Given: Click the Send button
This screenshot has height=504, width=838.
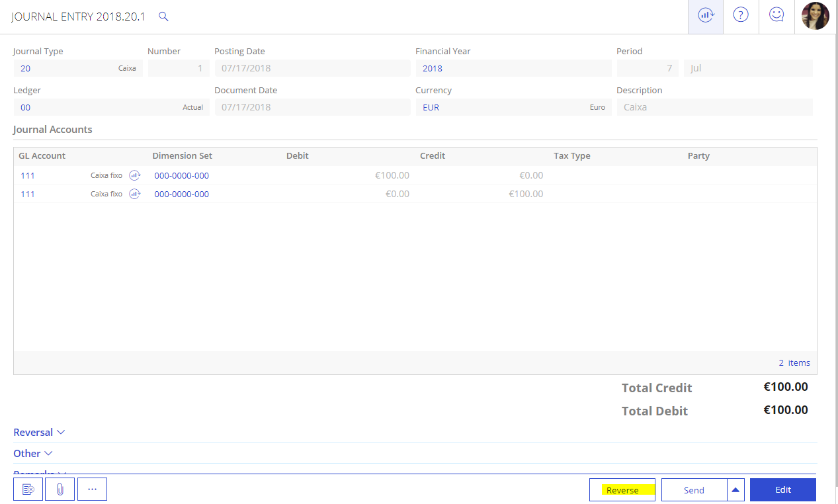Looking at the screenshot, I should [694, 490].
